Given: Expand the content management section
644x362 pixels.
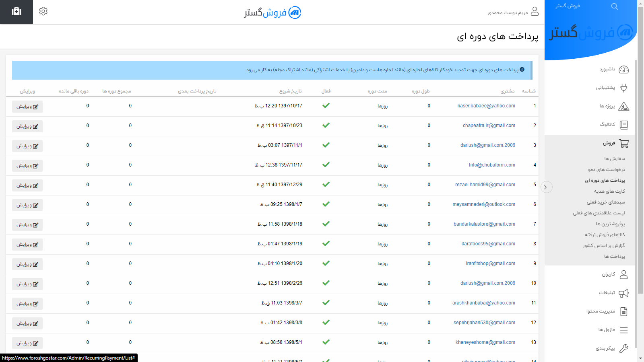Looking at the screenshot, I should [601, 311].
